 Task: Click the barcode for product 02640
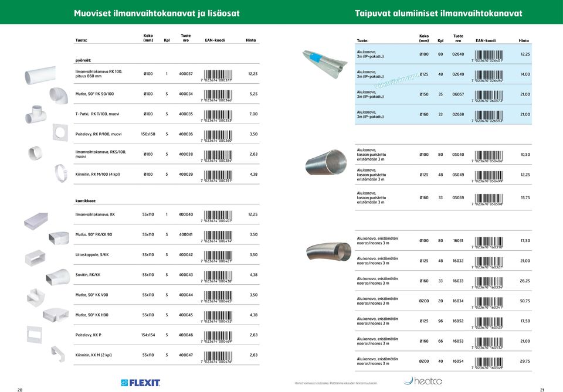point(487,56)
